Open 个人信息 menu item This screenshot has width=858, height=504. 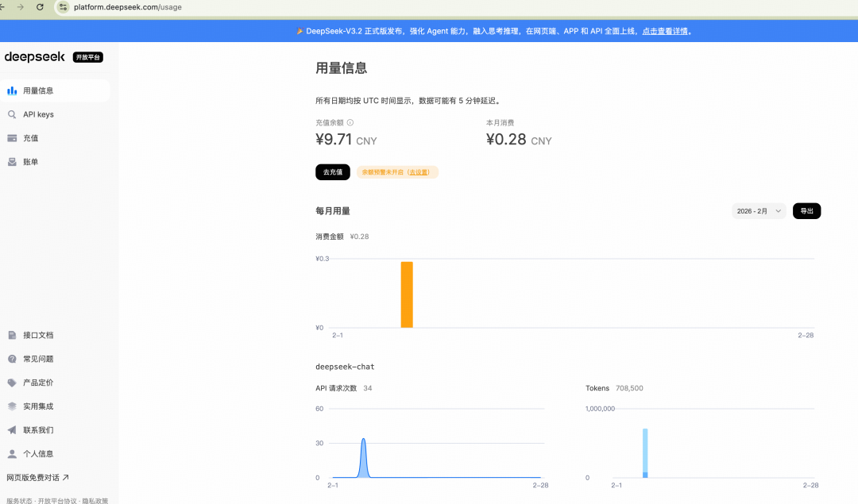pos(55,454)
